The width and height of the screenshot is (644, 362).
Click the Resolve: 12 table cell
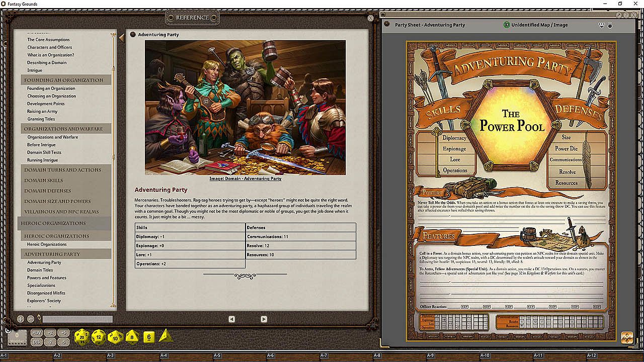click(300, 246)
